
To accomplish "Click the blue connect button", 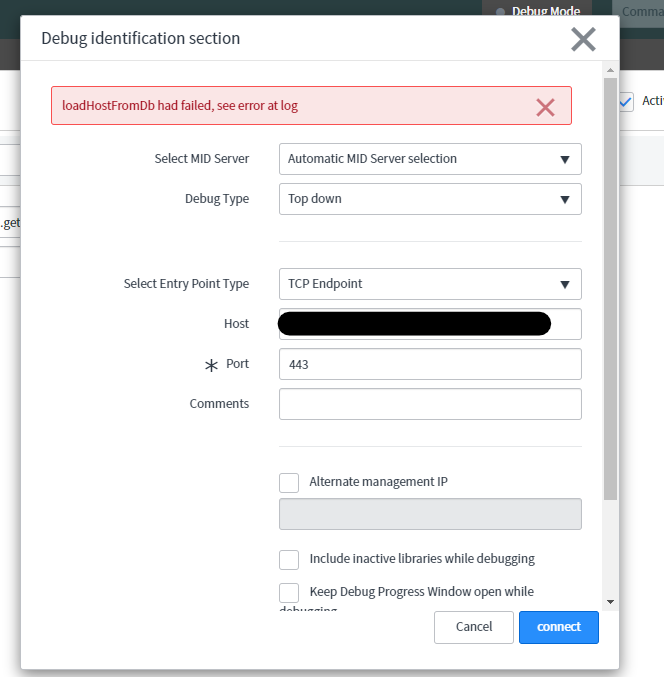I will coord(558,627).
